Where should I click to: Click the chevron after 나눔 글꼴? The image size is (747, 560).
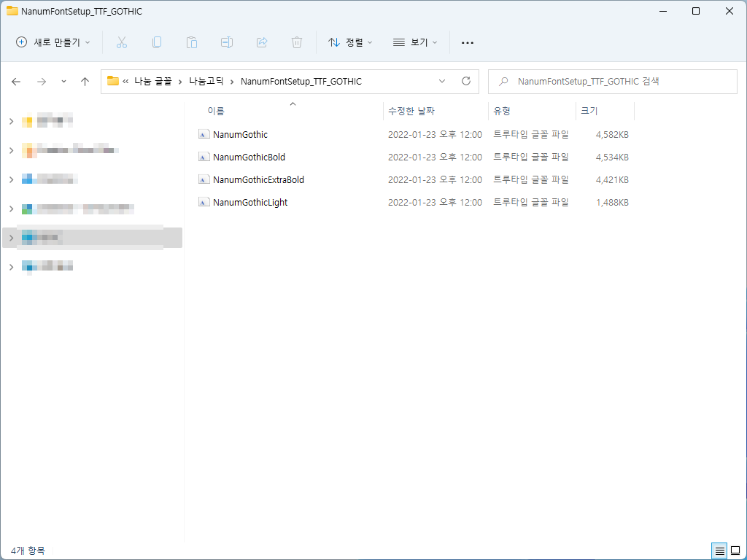(x=181, y=82)
